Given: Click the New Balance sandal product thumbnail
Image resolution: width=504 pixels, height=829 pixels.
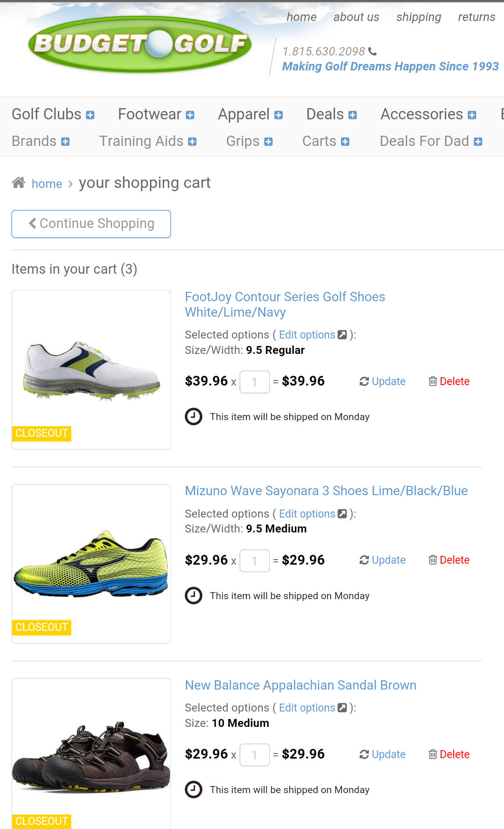Looking at the screenshot, I should 91,755.
